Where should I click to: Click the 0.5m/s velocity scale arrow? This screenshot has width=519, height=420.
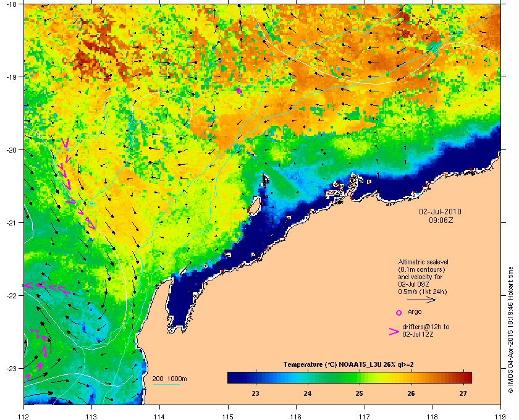tap(421, 300)
